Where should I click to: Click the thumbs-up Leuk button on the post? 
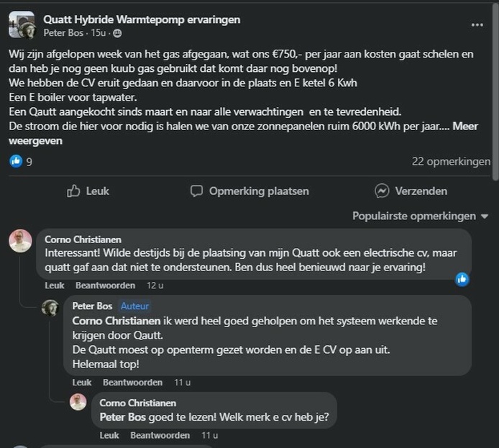(88, 191)
